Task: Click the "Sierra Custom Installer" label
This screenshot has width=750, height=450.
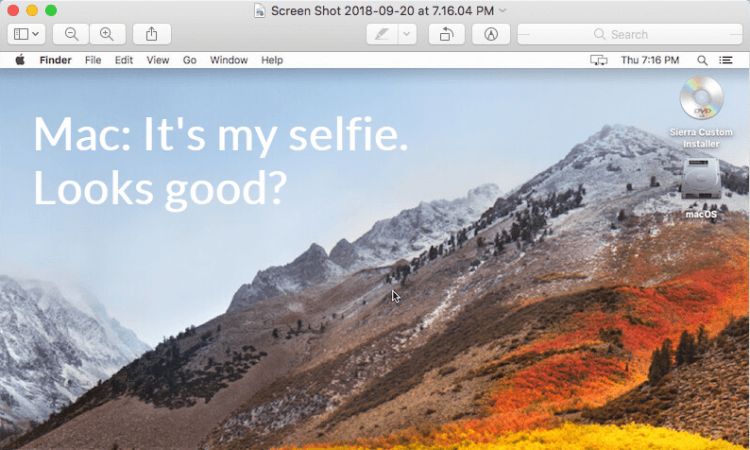Action: point(701,138)
